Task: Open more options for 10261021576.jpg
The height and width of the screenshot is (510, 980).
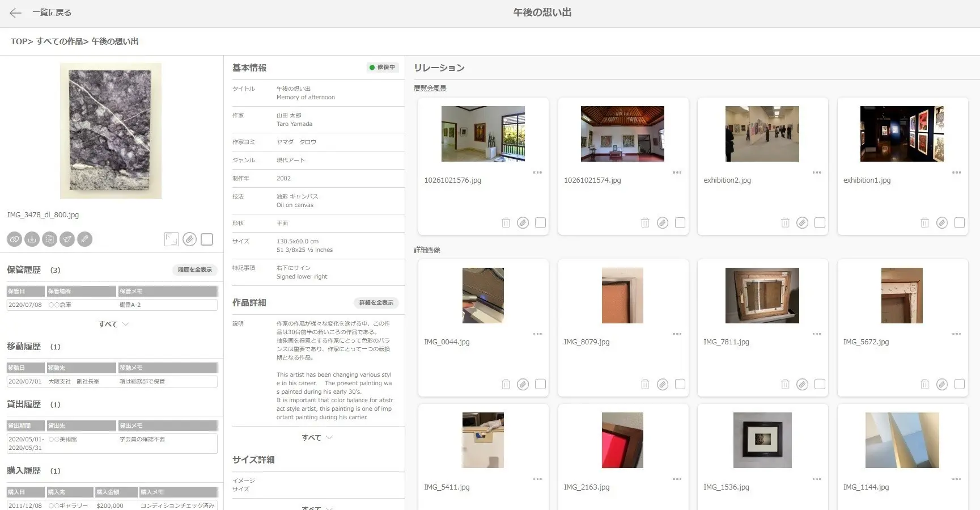Action: 537,172
